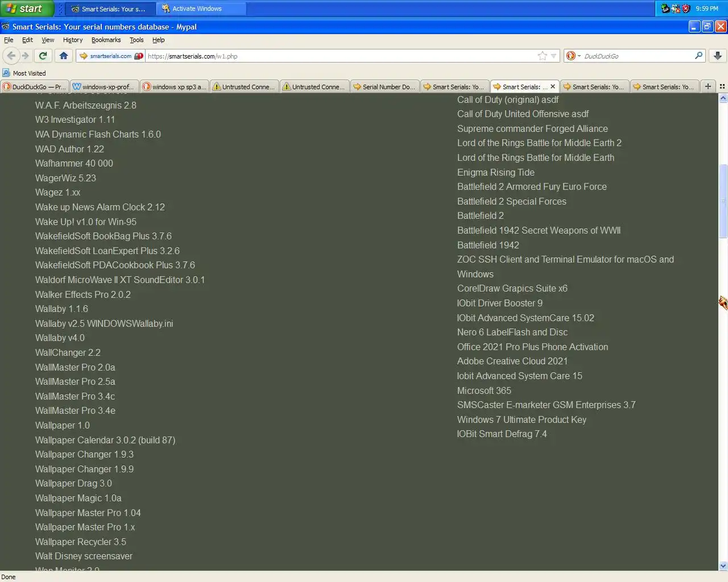Viewport: 728px width, 582px height.
Task: Switch to the windows-xp-prof tab
Action: (105, 86)
